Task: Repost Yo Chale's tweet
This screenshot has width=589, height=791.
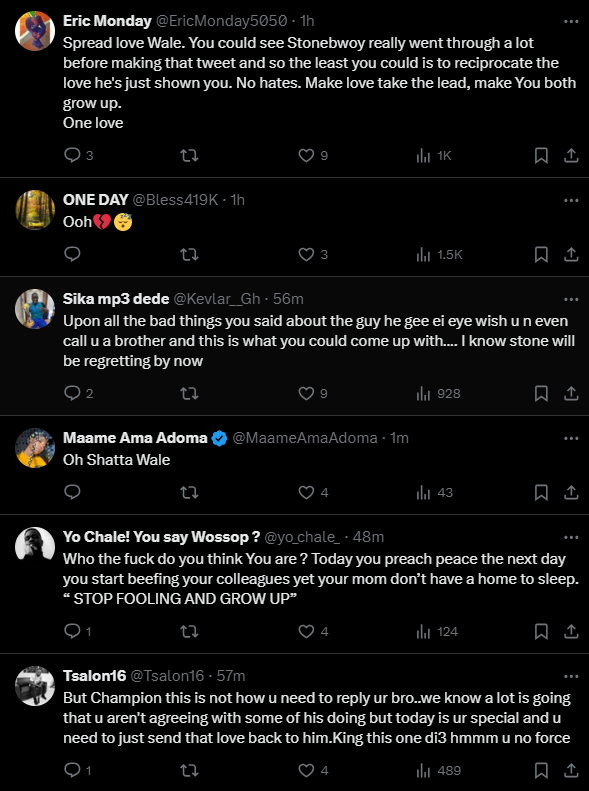Action: pyautogui.click(x=189, y=632)
